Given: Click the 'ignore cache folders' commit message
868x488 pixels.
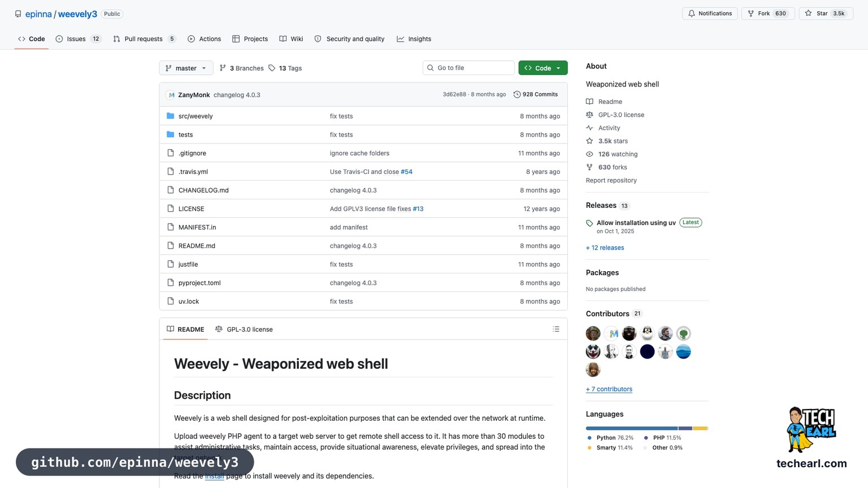Looking at the screenshot, I should tap(359, 153).
